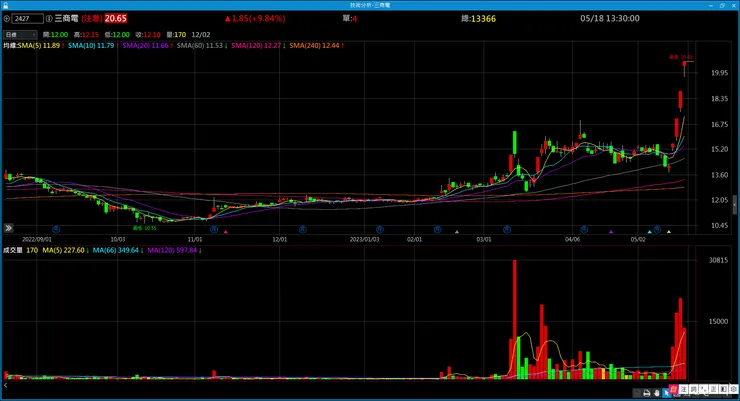Click the total volume value 13366
740x401 pixels.
484,19
